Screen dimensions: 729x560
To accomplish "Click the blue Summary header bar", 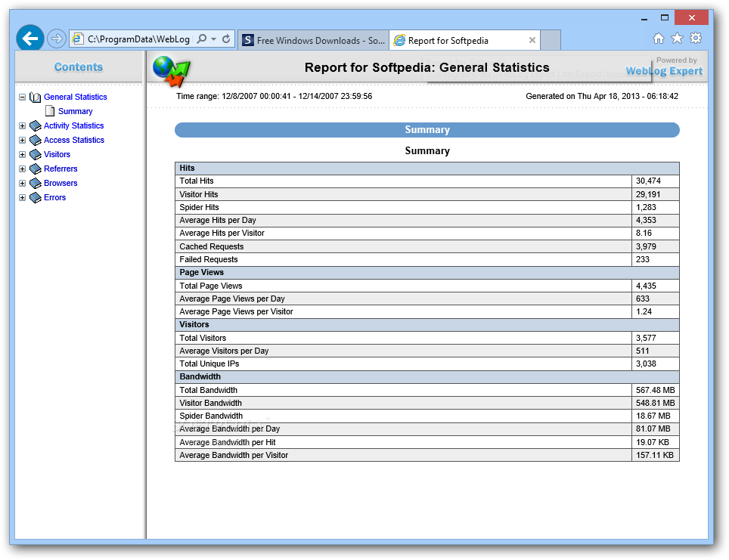I will (427, 130).
